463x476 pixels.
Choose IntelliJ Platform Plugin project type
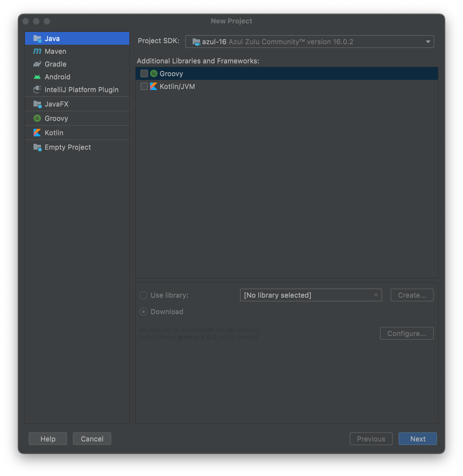[77, 89]
